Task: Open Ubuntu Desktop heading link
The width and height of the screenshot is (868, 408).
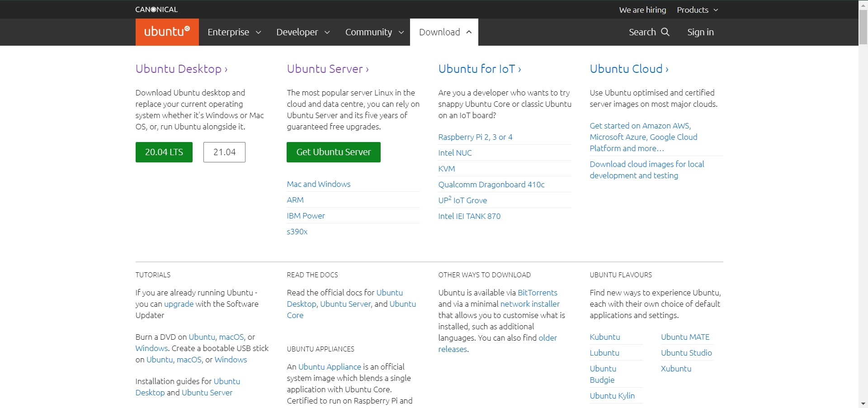Action: pos(181,69)
